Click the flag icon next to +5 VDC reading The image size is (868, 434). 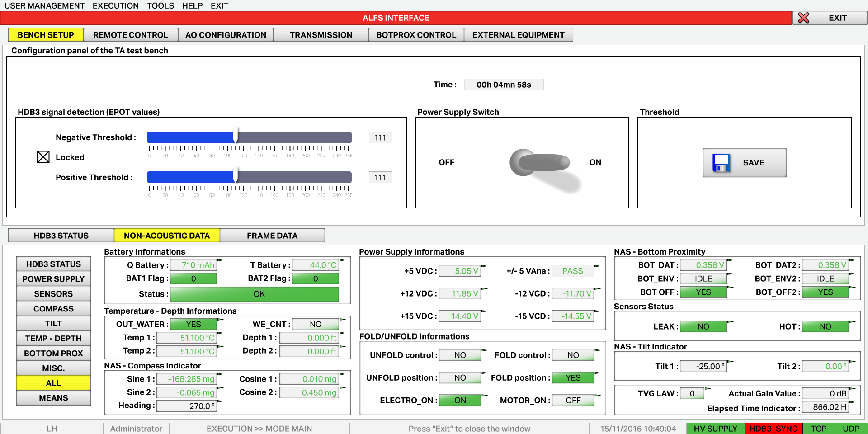[x=486, y=266]
